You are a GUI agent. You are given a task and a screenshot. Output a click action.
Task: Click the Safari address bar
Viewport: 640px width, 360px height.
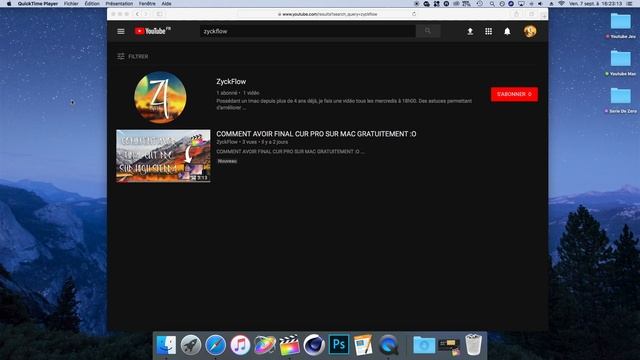click(x=327, y=14)
